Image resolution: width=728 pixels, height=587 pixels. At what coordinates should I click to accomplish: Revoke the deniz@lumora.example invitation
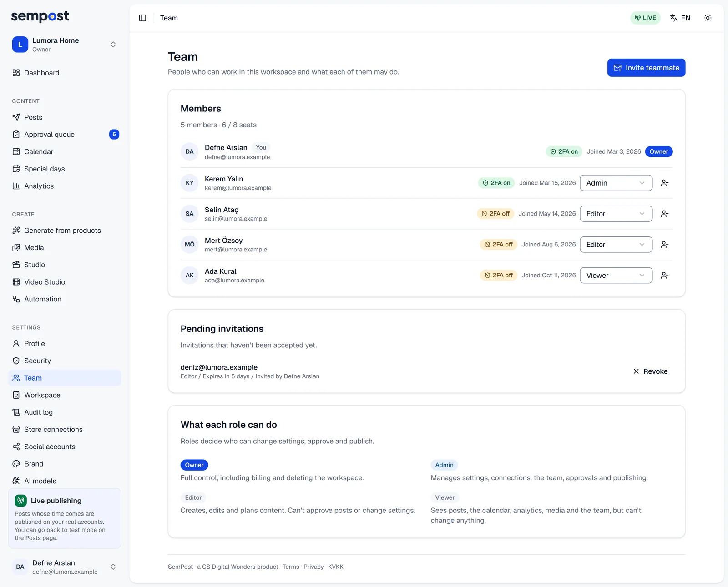click(651, 371)
